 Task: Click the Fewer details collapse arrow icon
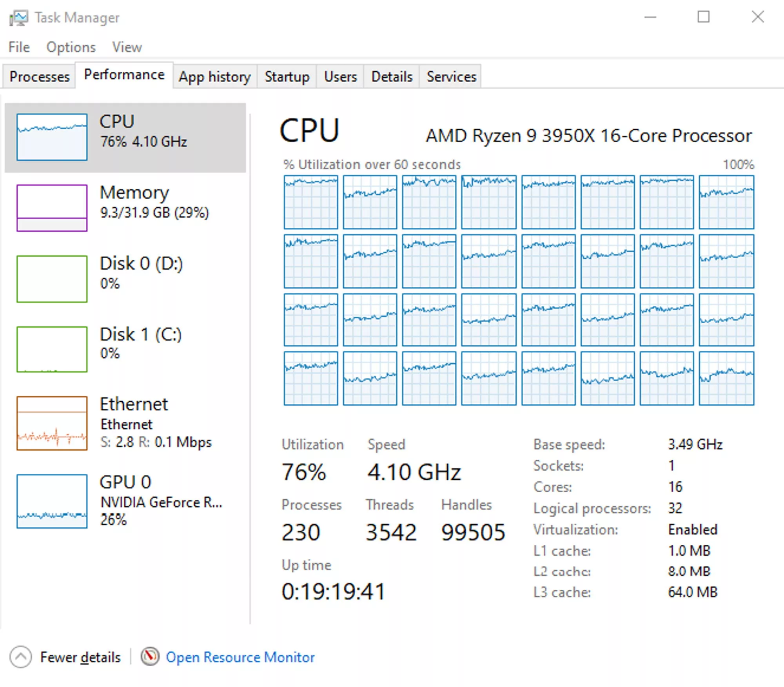(20, 657)
